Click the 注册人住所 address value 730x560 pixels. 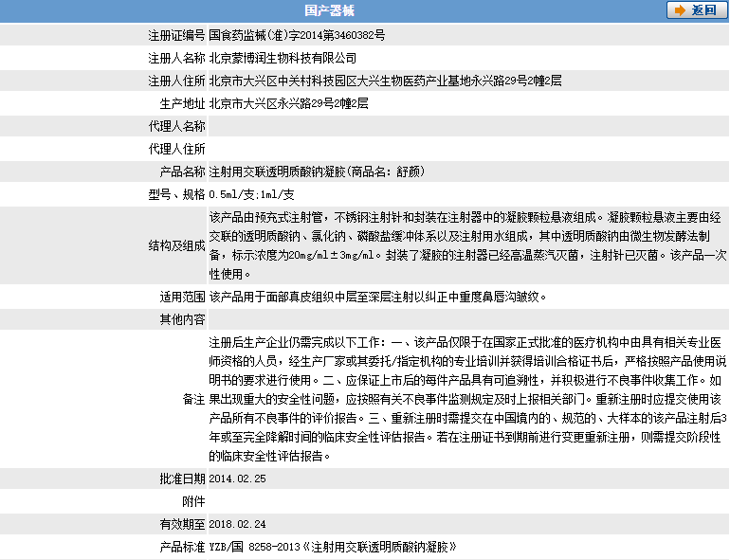click(385, 81)
